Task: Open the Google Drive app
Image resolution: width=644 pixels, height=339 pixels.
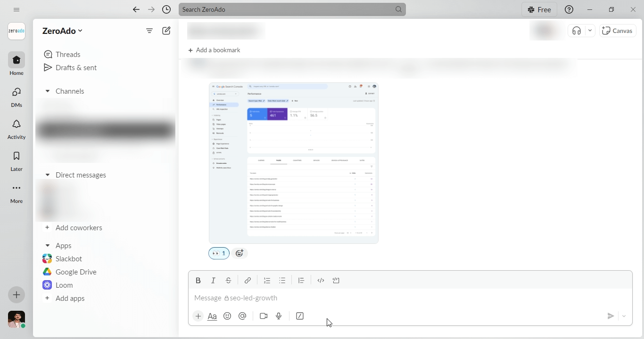Action: [x=76, y=272]
